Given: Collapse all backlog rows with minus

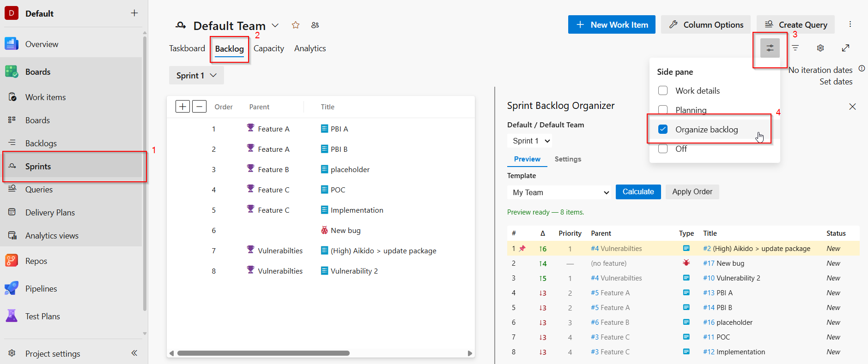Looking at the screenshot, I should 199,107.
